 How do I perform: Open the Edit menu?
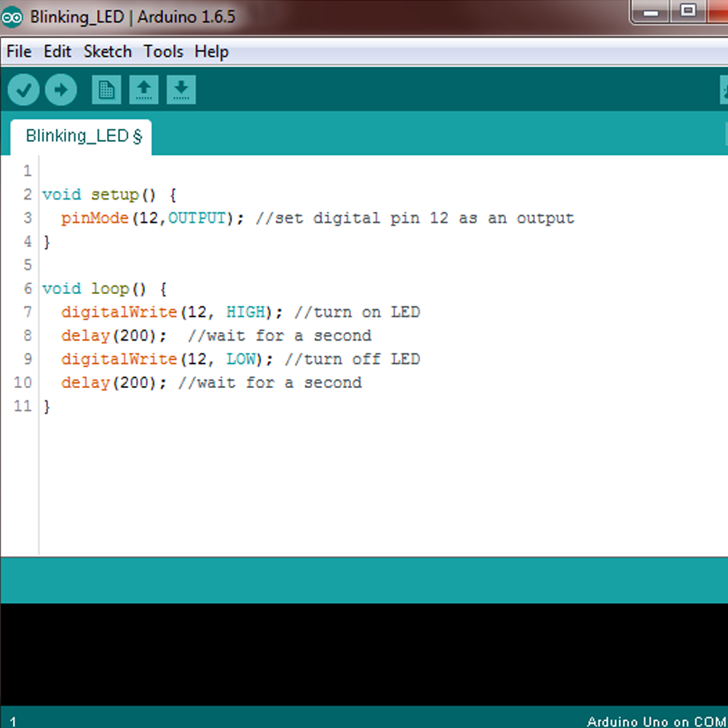pyautogui.click(x=58, y=51)
